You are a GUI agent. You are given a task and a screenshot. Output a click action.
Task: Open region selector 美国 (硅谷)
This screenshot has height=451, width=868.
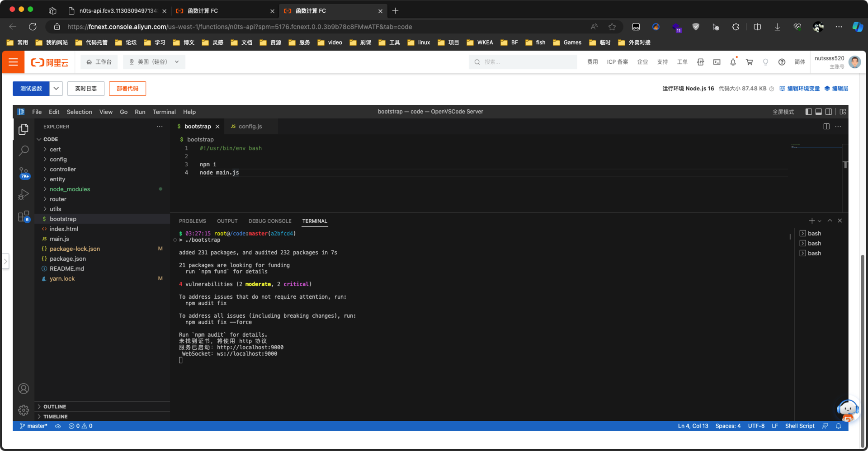coord(154,62)
